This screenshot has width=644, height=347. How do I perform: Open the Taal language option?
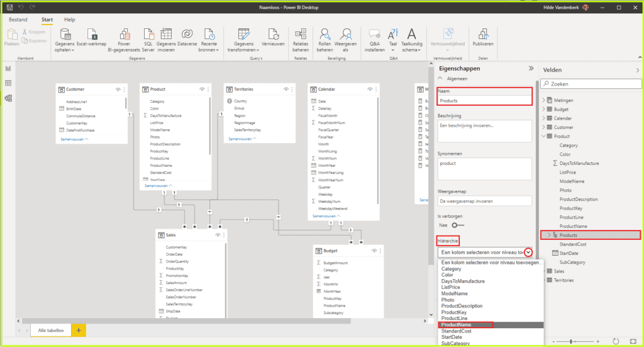pos(393,40)
